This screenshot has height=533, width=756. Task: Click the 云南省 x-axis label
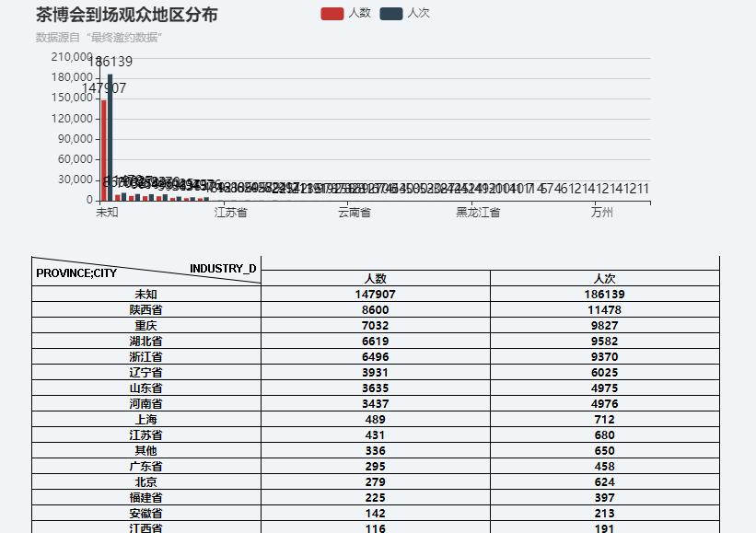click(355, 212)
